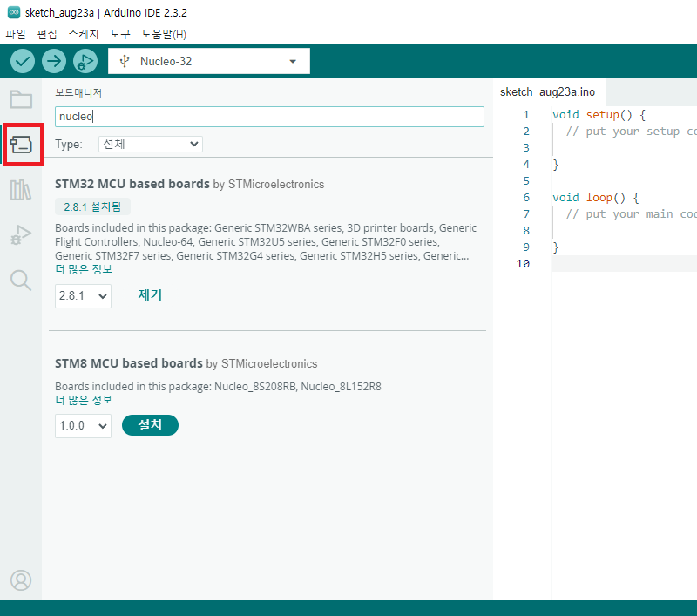Open the Nucleo-32 board selector dropdown

(x=209, y=61)
